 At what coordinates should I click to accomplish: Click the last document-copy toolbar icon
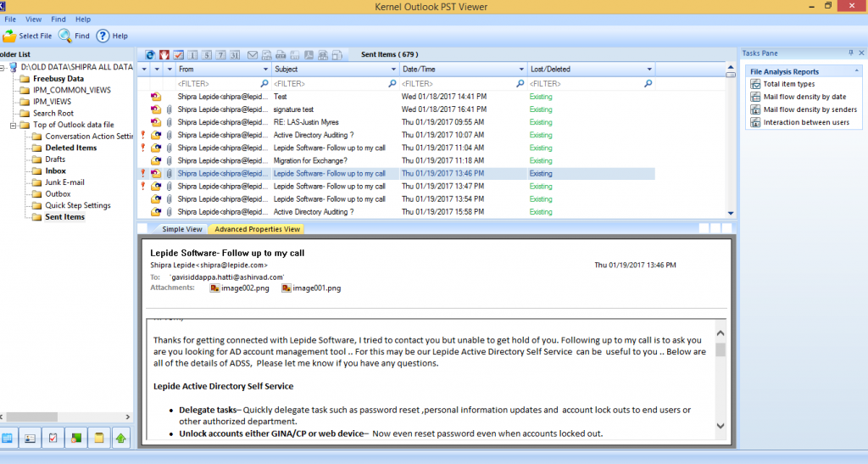coord(337,55)
